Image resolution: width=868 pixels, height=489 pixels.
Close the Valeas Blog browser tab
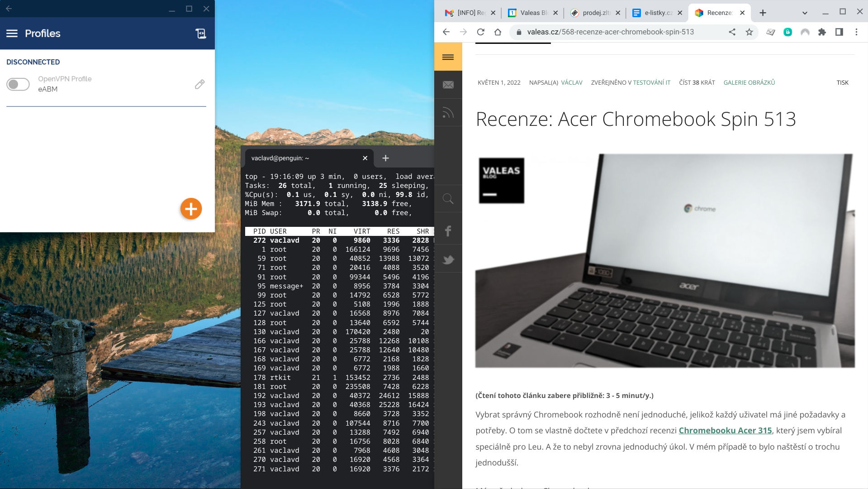(x=555, y=13)
